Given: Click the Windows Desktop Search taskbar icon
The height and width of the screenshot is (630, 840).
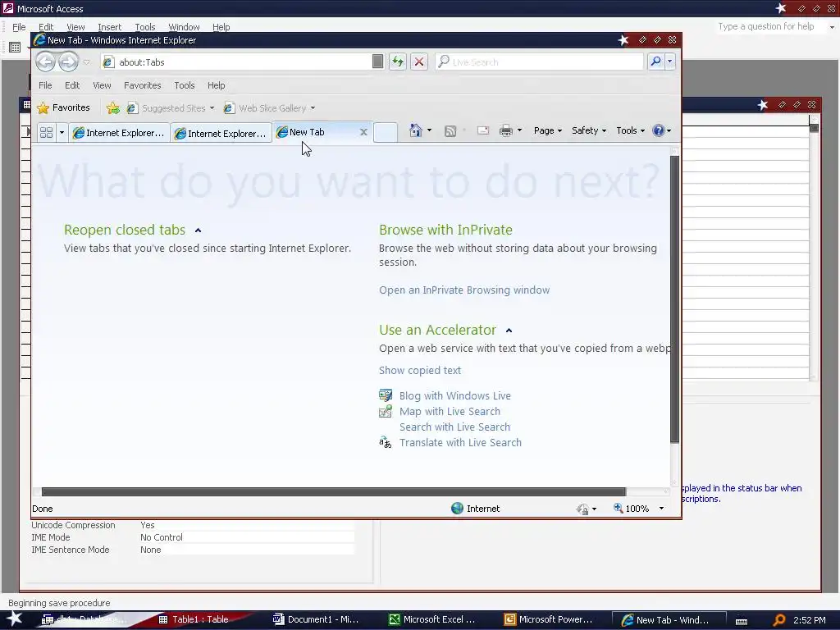Looking at the screenshot, I should pos(779,620).
